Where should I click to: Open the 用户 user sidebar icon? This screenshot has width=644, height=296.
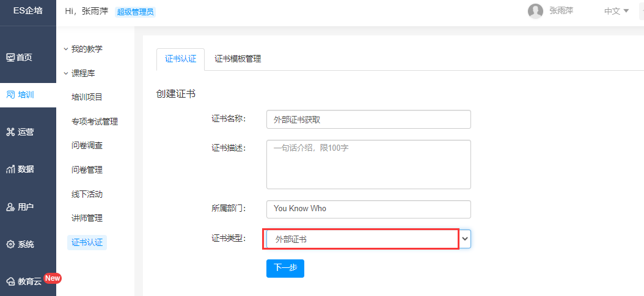[x=10, y=207]
